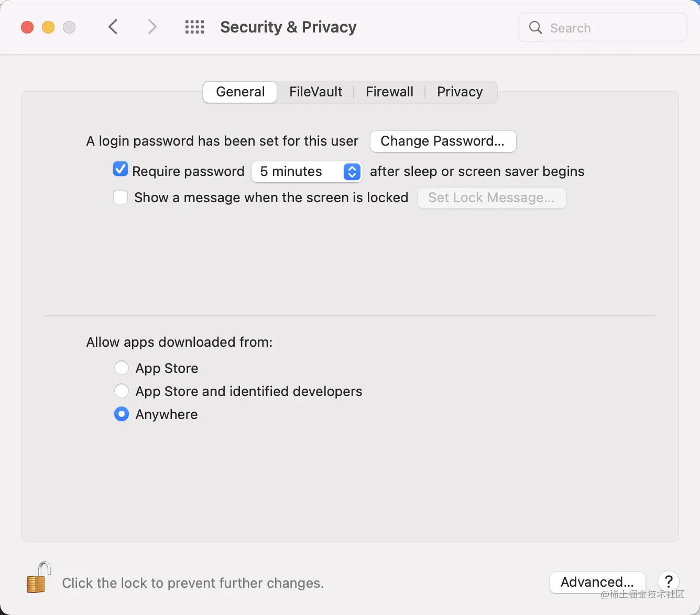The width and height of the screenshot is (700, 615).
Task: Open the Show All preferences grid
Action: point(195,27)
